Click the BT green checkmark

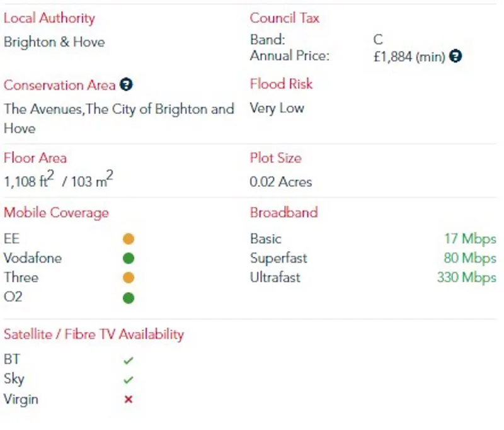point(129,361)
